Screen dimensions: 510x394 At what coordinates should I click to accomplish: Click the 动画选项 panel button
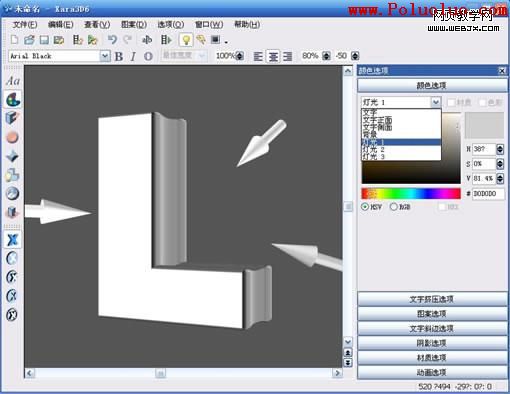[x=432, y=372]
